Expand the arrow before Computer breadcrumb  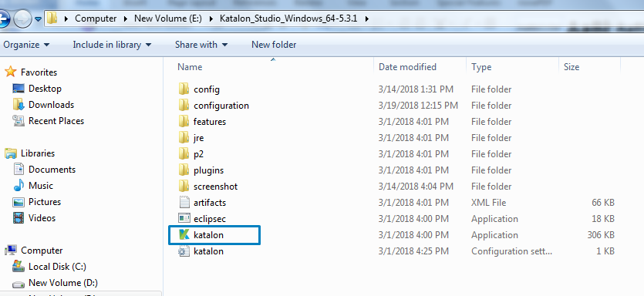tap(66, 18)
